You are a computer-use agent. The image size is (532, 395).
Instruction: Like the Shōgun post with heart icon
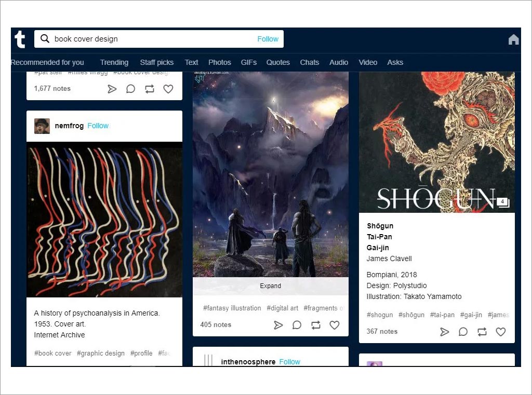[x=500, y=332]
